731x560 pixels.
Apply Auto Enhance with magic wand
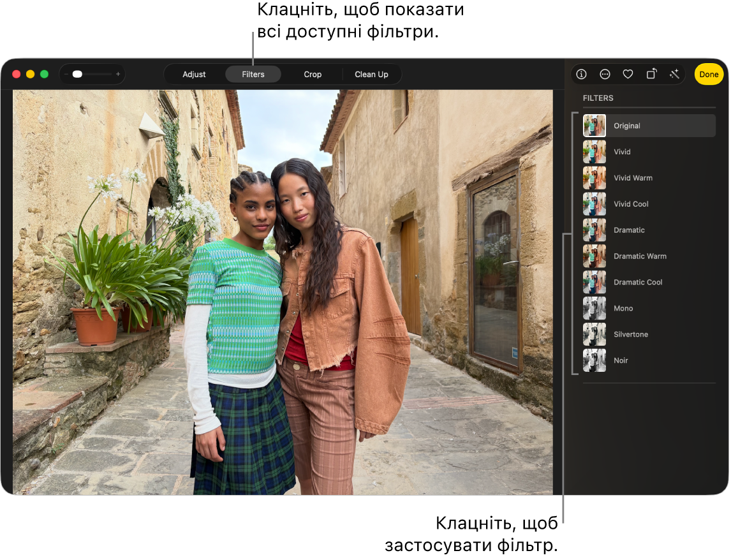(x=674, y=75)
